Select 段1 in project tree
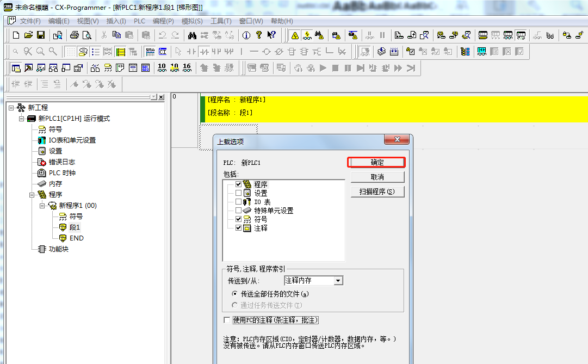The image size is (588, 364). (x=75, y=227)
